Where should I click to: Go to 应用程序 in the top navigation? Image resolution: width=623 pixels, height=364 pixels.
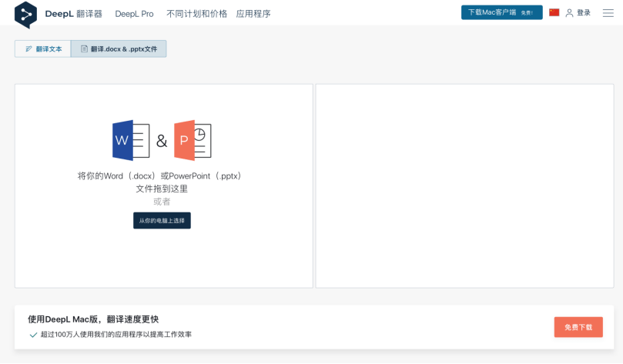click(253, 14)
